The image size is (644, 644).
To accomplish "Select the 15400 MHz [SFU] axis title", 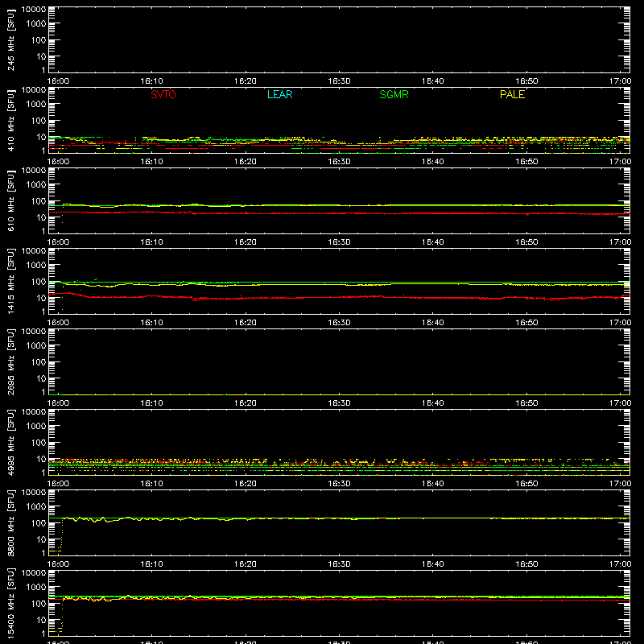I will (x=10, y=603).
